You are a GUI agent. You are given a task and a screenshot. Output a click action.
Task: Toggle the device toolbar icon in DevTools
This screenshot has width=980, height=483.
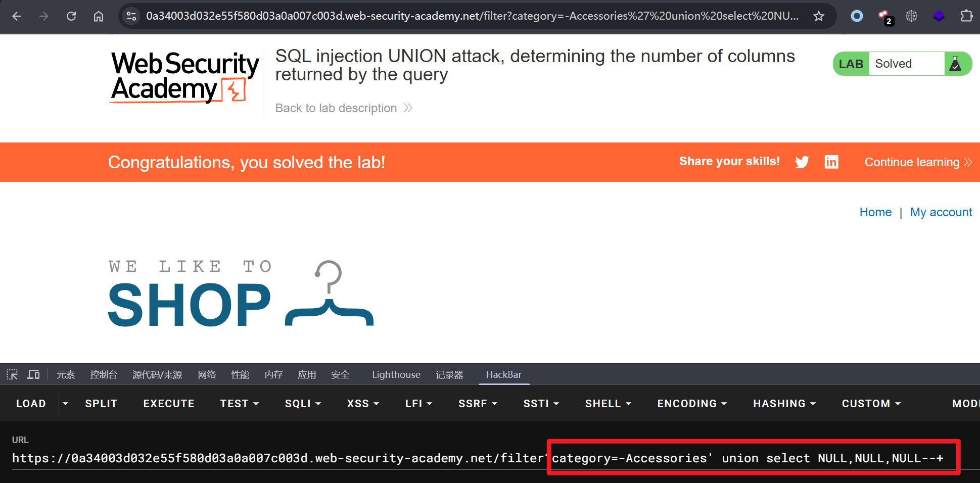pyautogui.click(x=34, y=374)
